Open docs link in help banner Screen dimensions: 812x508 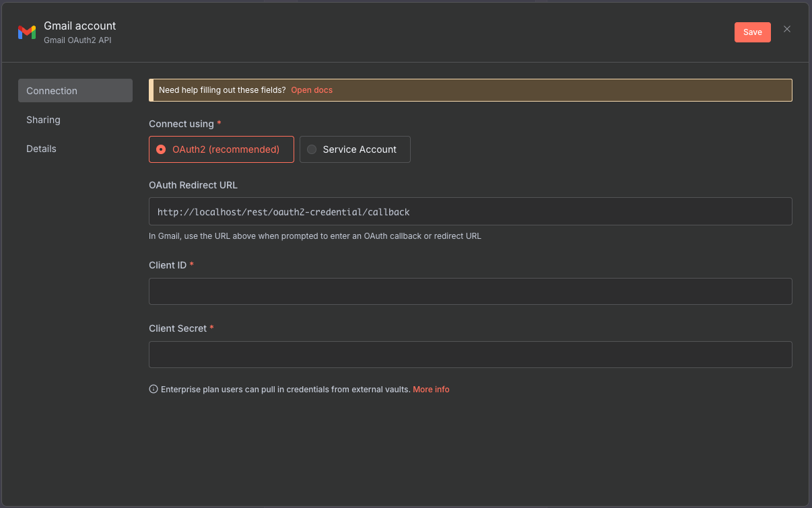click(x=312, y=90)
